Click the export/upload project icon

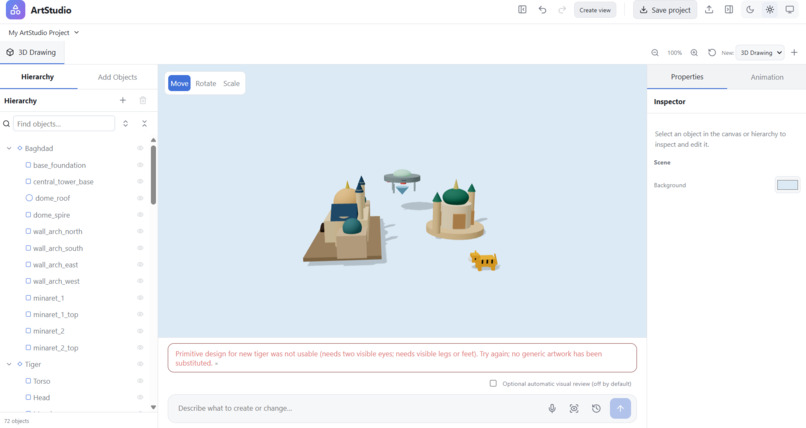(x=709, y=10)
